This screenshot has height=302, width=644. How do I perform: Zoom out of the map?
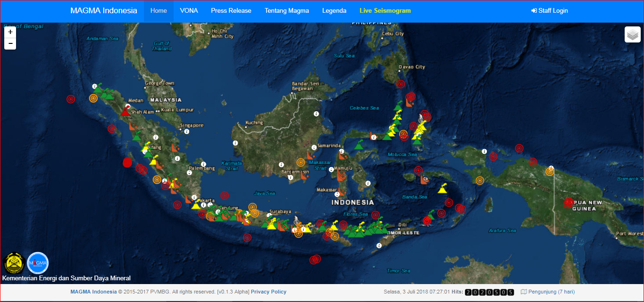click(10, 44)
